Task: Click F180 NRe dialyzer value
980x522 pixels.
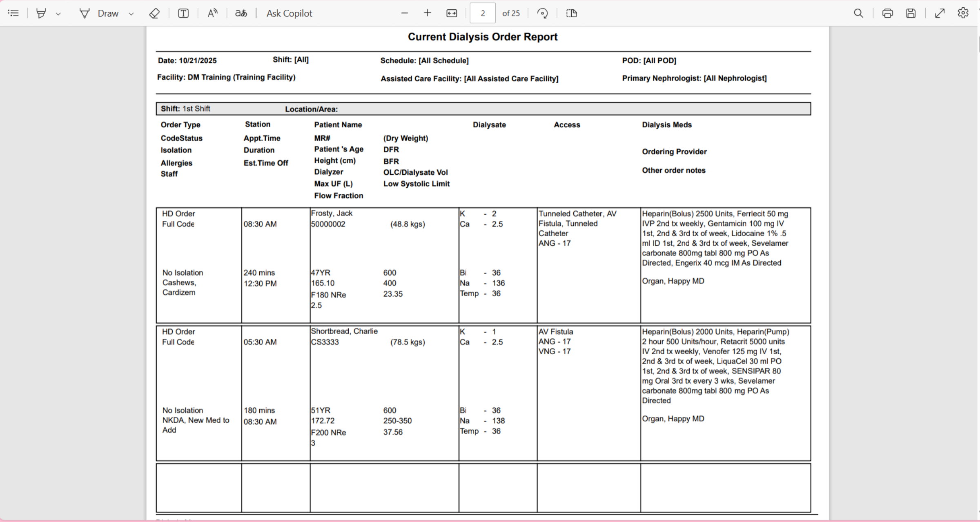Action: [x=328, y=295]
